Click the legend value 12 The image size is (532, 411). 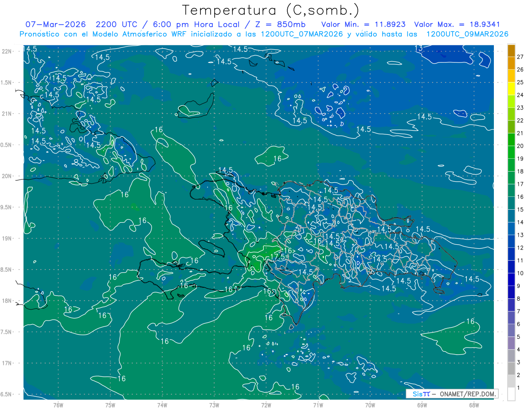click(520, 247)
